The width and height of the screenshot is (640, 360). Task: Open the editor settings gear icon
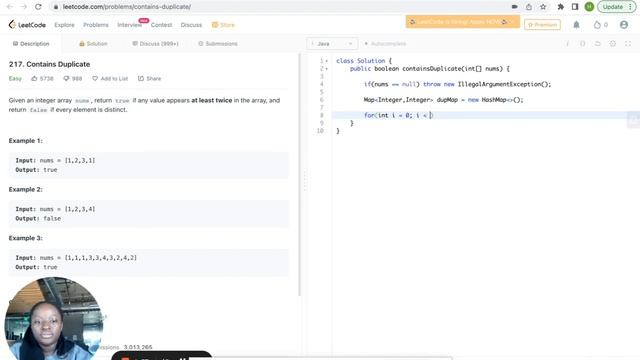coord(613,44)
